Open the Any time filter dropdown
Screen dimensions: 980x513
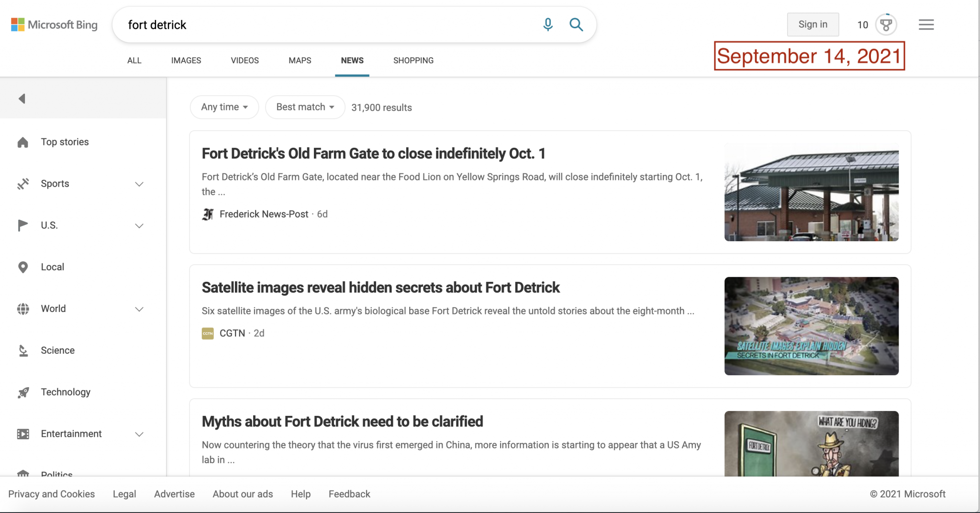[224, 107]
